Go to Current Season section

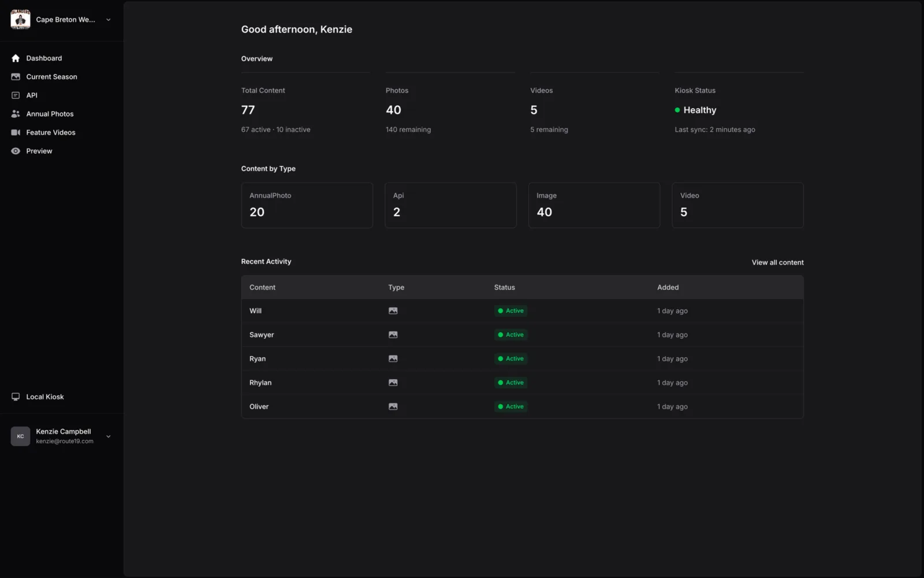[x=51, y=77]
